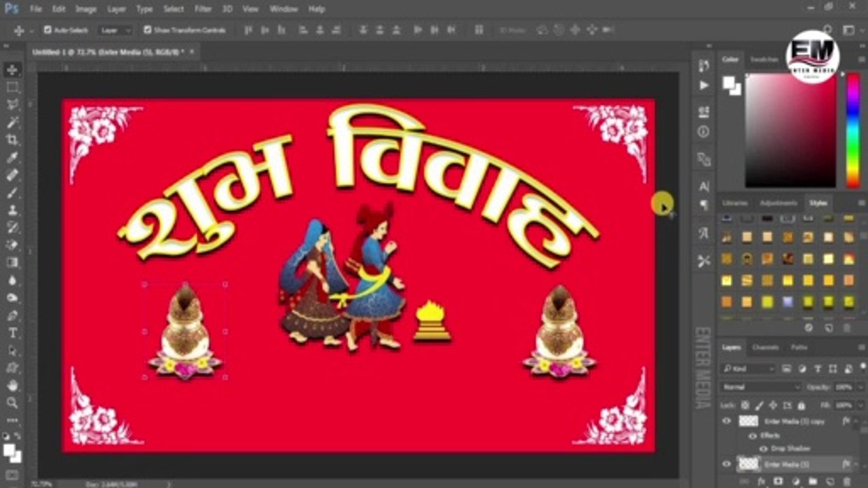Screen dimensions: 868x488
Task: Hide the Drop Shadow effect
Action: pyautogui.click(x=763, y=449)
